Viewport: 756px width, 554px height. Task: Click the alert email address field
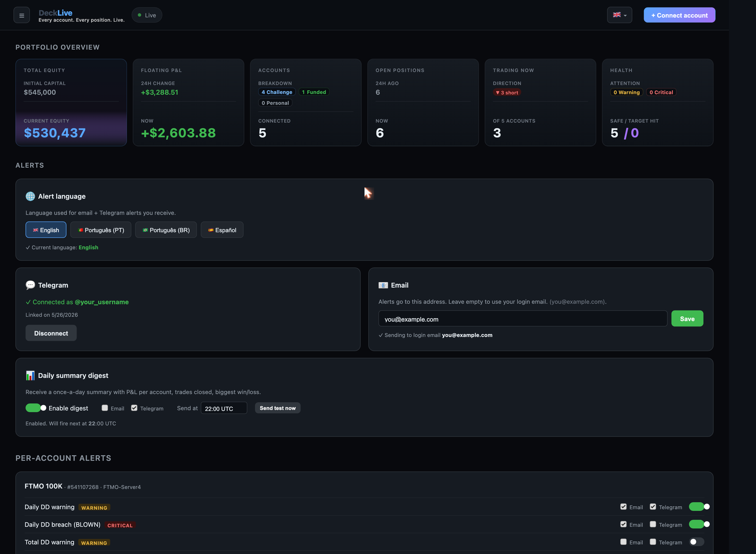pyautogui.click(x=523, y=319)
